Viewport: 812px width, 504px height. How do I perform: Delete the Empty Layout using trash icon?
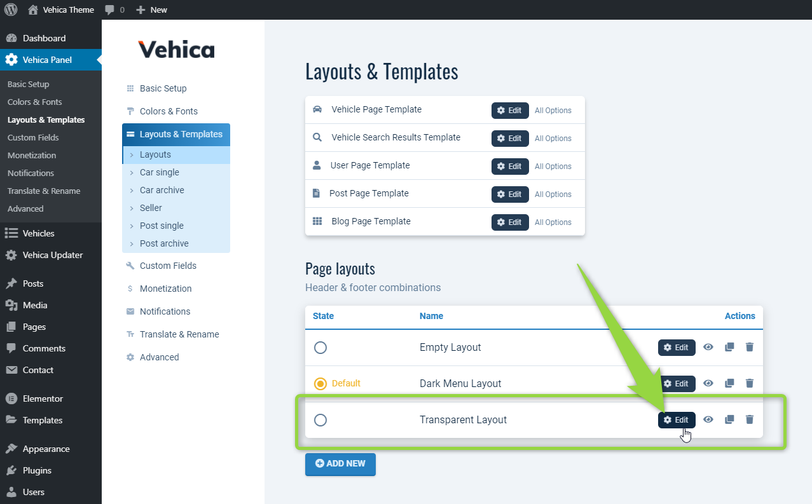749,347
